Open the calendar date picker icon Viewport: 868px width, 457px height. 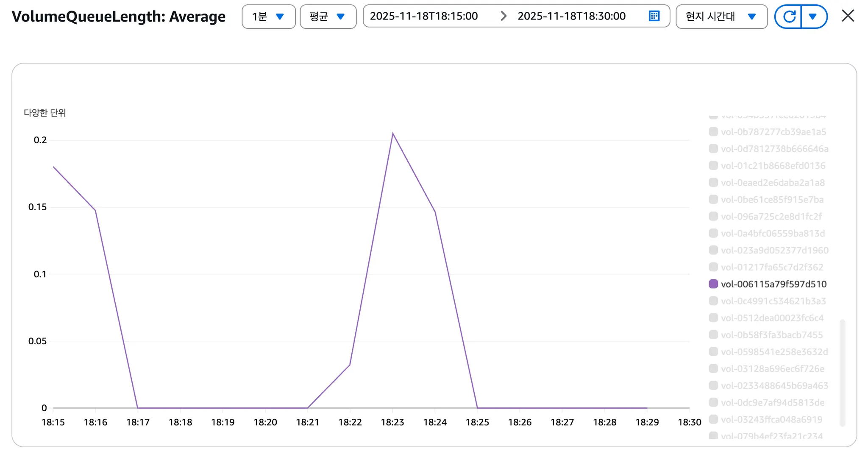pyautogui.click(x=654, y=16)
